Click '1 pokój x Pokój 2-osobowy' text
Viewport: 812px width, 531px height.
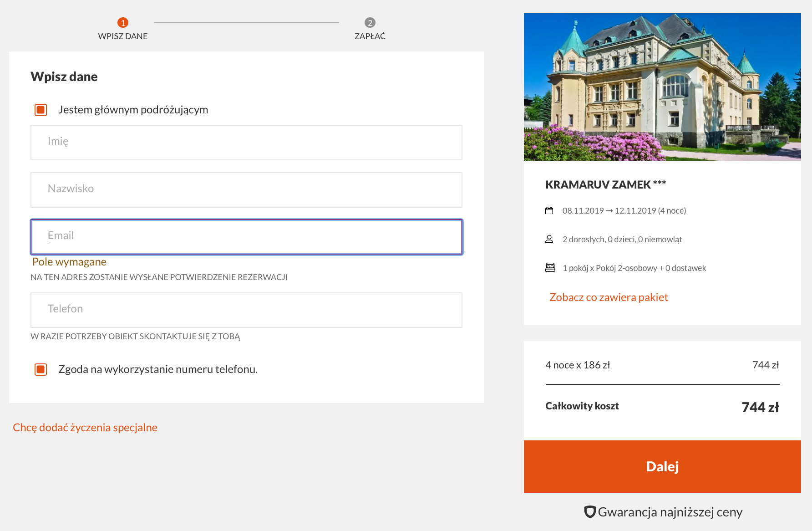click(610, 268)
